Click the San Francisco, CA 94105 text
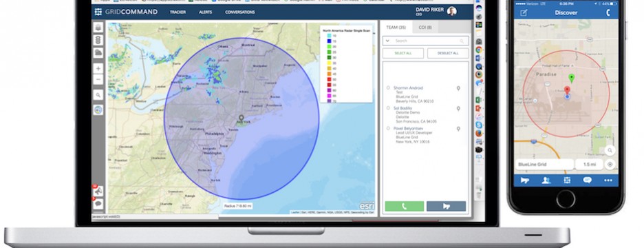 tap(416, 121)
